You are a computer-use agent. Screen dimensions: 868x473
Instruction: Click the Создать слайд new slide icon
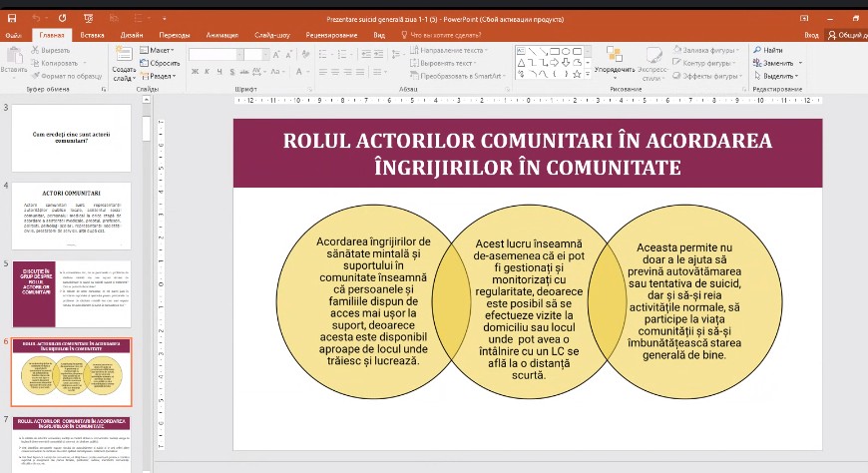click(124, 58)
